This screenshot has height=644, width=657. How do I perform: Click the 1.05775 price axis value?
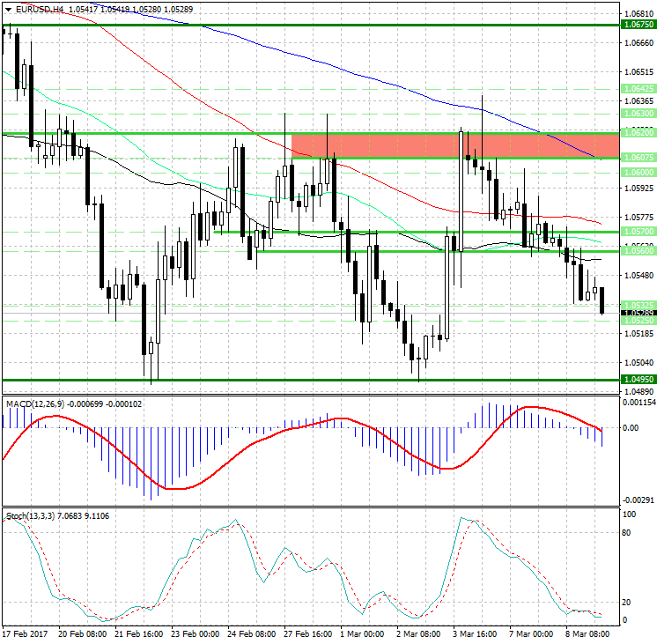pos(639,218)
